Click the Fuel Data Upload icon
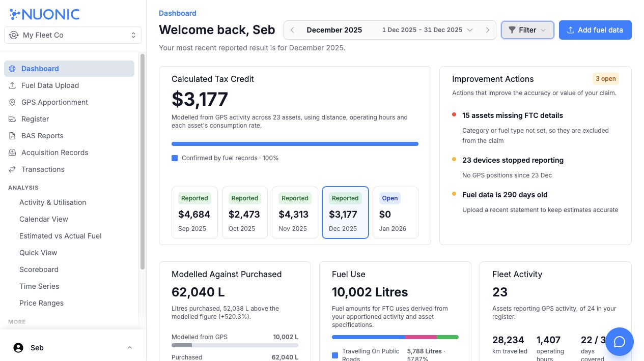 pyautogui.click(x=12, y=85)
